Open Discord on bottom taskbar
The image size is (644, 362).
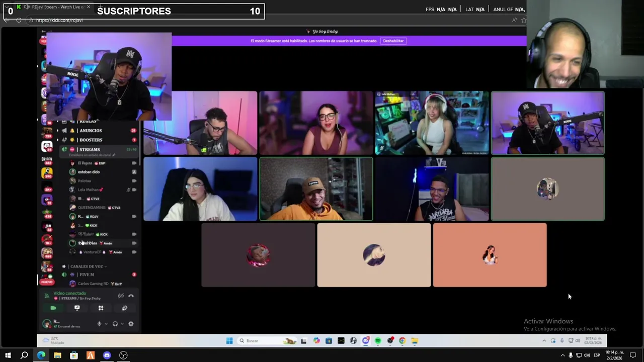tap(107, 355)
